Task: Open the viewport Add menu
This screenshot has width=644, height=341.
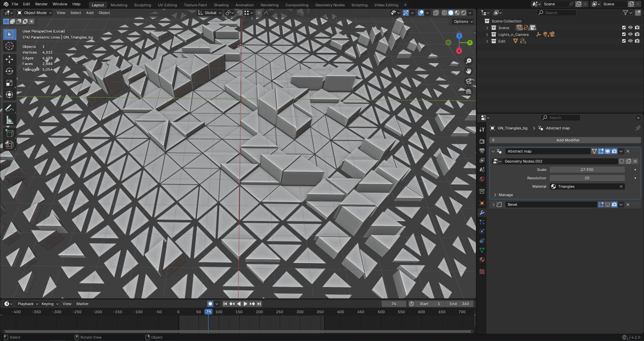Action: (90, 13)
